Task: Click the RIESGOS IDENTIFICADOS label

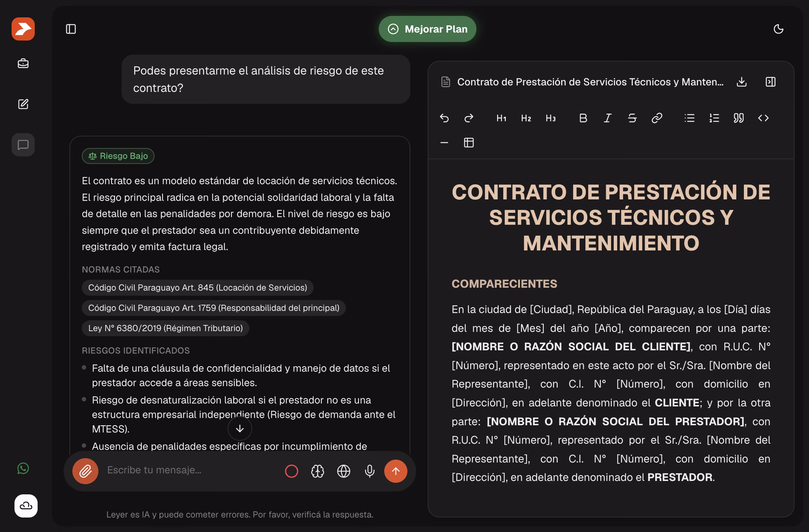Action: 136,351
